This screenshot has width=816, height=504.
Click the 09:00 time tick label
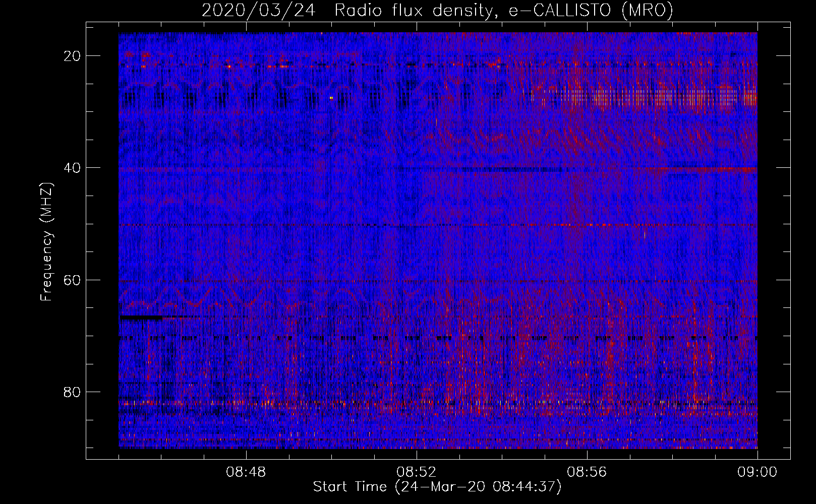click(757, 473)
